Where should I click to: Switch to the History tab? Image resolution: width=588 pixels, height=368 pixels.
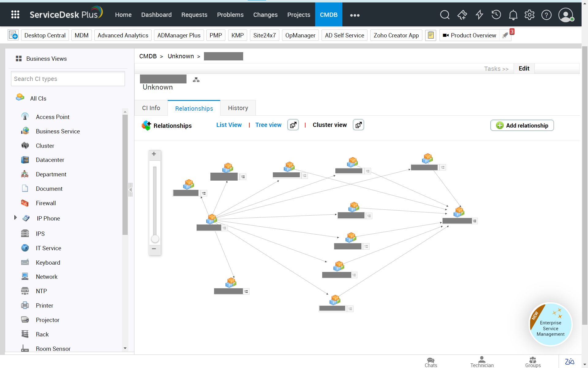(238, 108)
